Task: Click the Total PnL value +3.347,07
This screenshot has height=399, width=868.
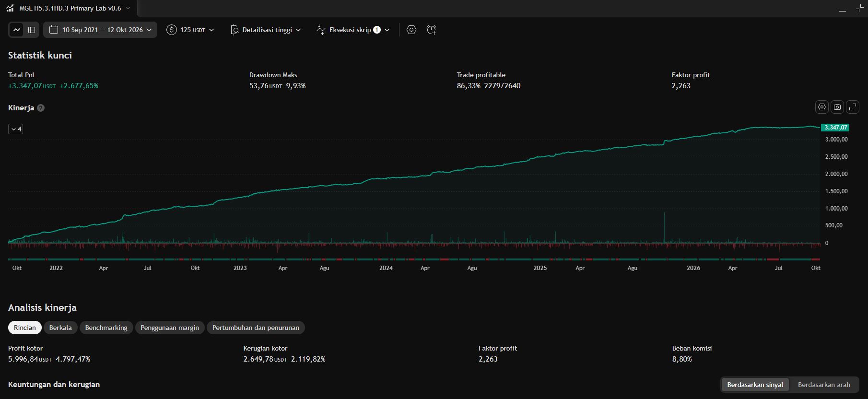Action: coord(32,86)
